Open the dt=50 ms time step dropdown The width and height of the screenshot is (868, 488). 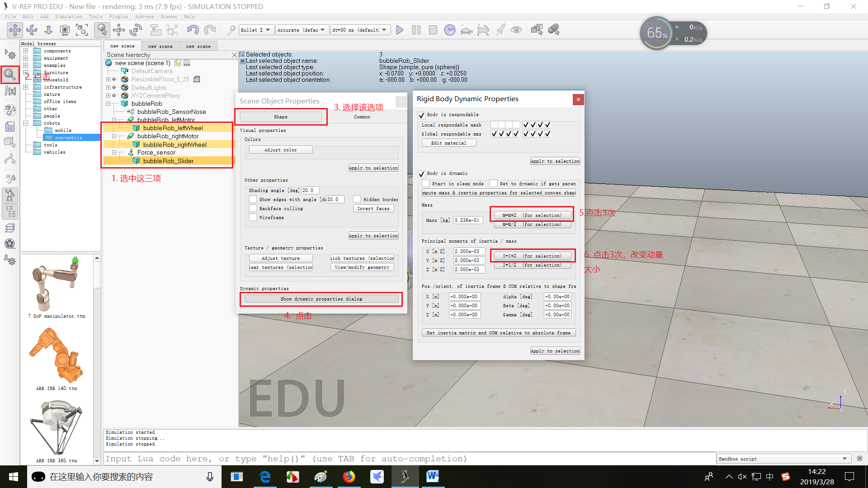click(360, 30)
